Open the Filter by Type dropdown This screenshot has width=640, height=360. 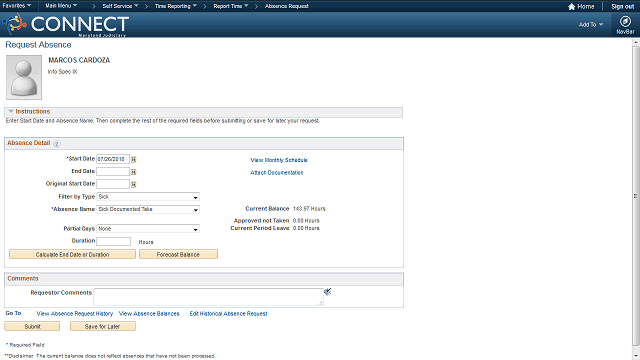pos(148,197)
